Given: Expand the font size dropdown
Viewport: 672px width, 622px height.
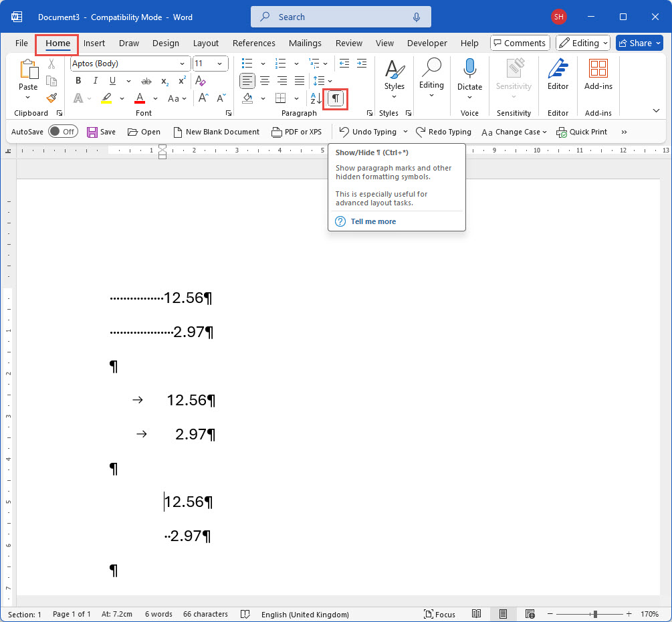Looking at the screenshot, I should 221,64.
